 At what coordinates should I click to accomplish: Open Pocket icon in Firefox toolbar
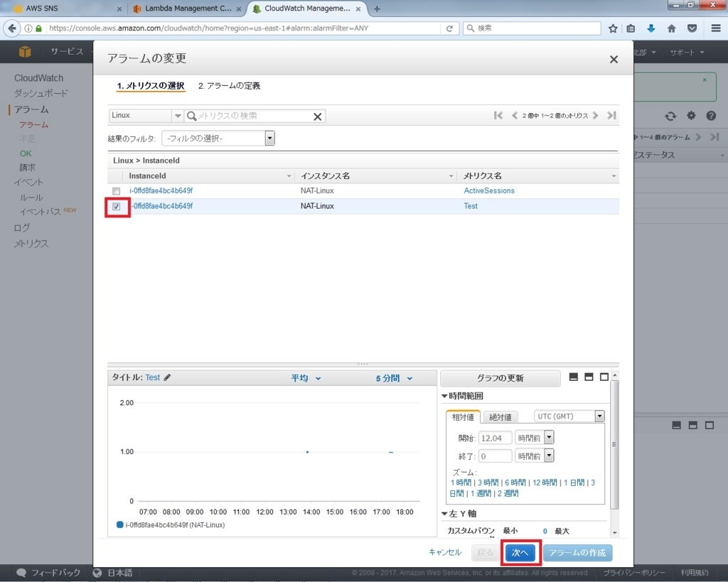(x=692, y=28)
